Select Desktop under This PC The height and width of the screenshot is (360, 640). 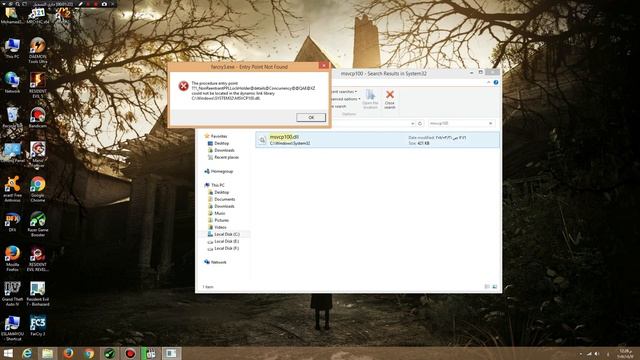point(219,192)
